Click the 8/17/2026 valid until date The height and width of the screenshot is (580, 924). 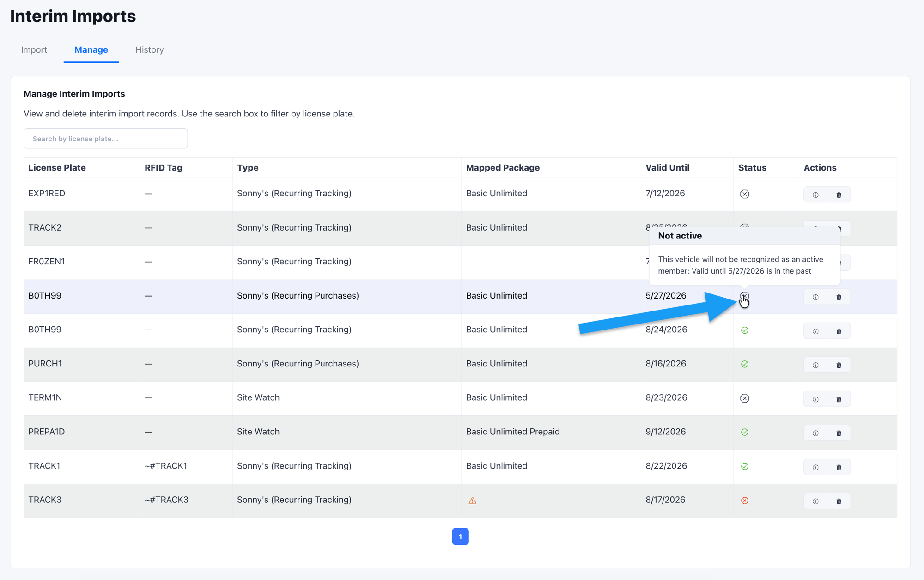pos(665,500)
